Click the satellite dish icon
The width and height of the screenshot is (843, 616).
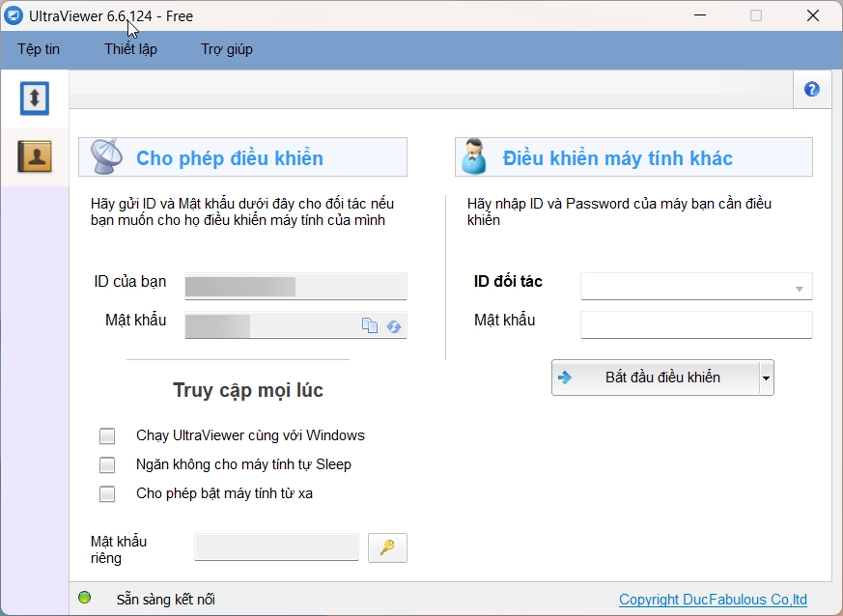click(x=106, y=156)
